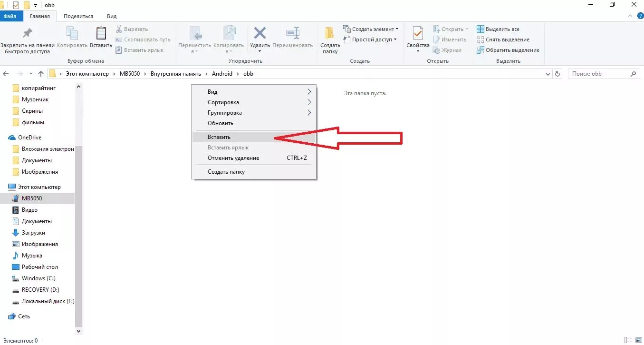Click the search magnifier icon
This screenshot has height=345, width=644.
tap(633, 74)
